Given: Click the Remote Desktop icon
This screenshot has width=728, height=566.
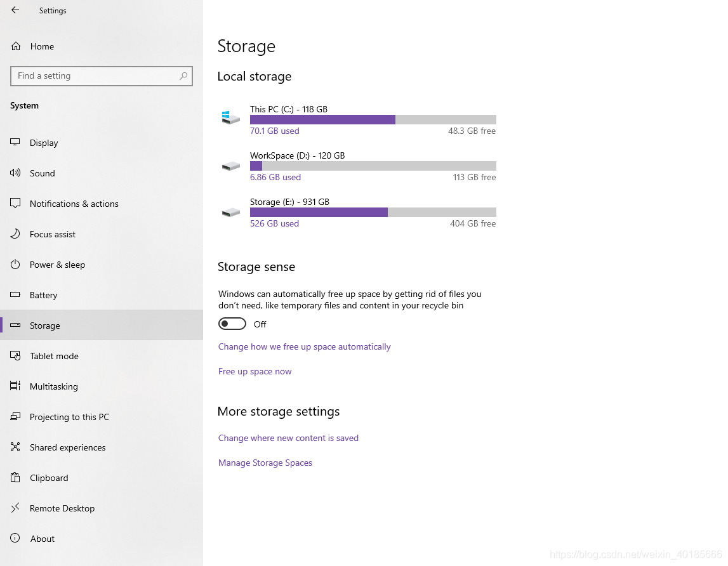Looking at the screenshot, I should 15,508.
